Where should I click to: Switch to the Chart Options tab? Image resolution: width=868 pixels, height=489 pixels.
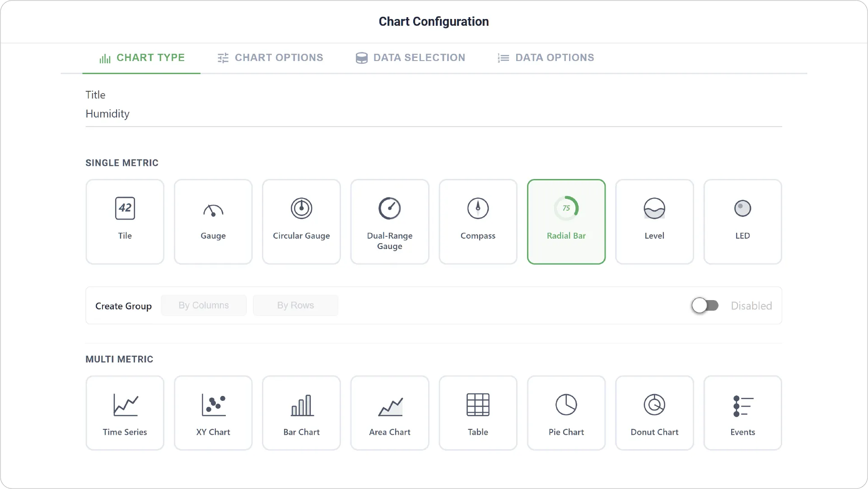click(x=270, y=58)
